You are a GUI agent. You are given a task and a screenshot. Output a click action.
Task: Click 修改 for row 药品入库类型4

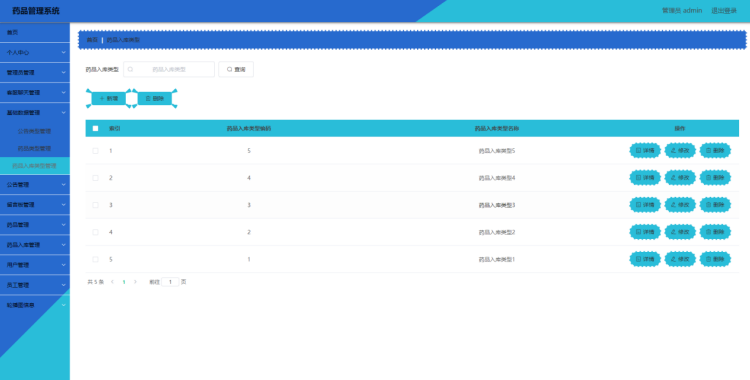680,178
